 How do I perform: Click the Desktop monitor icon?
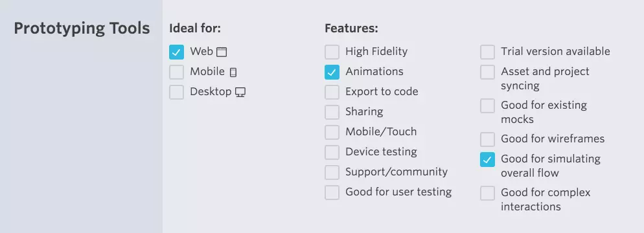click(x=240, y=93)
